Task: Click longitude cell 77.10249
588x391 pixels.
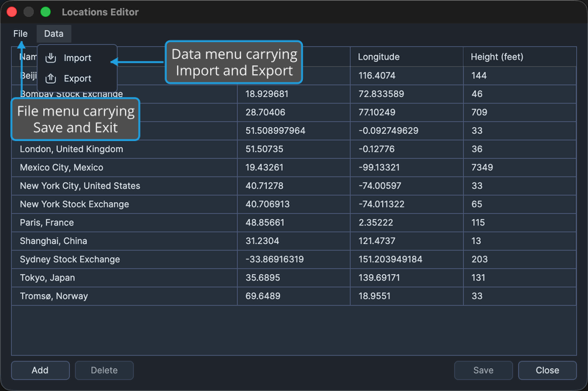Action: pos(406,112)
